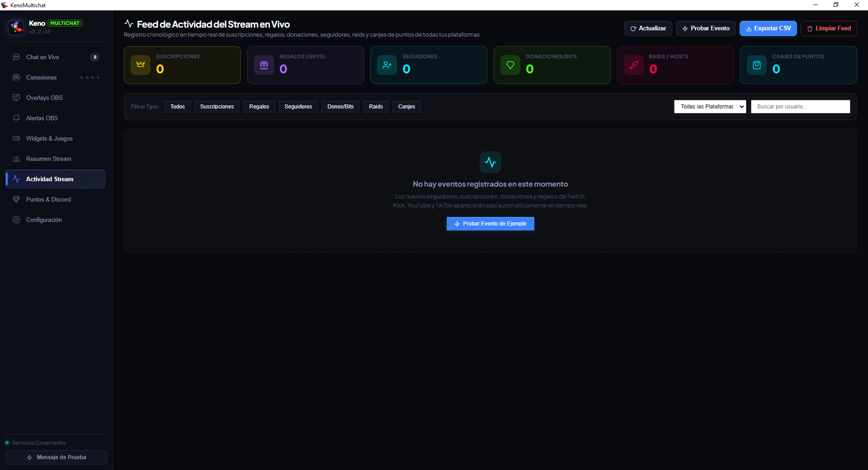Click the RAIDS / HOSTS card label
The image size is (868, 470).
(x=669, y=56)
